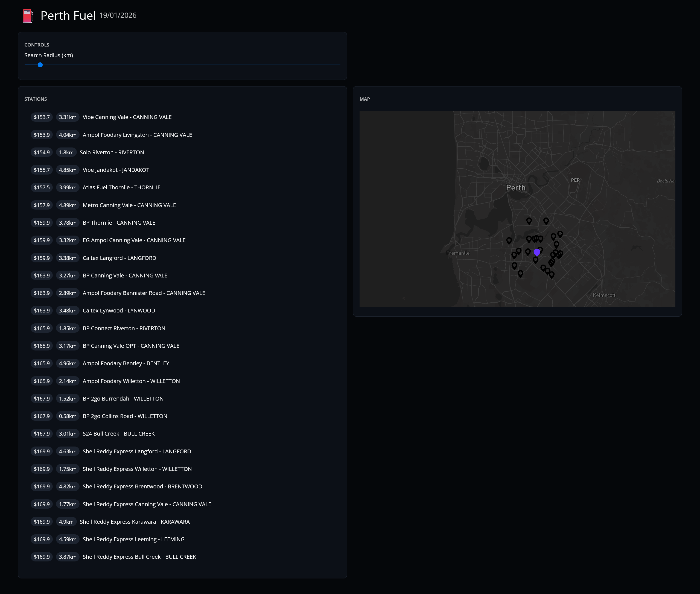
Task: Click the Perth city label on the map
Action: click(x=516, y=188)
